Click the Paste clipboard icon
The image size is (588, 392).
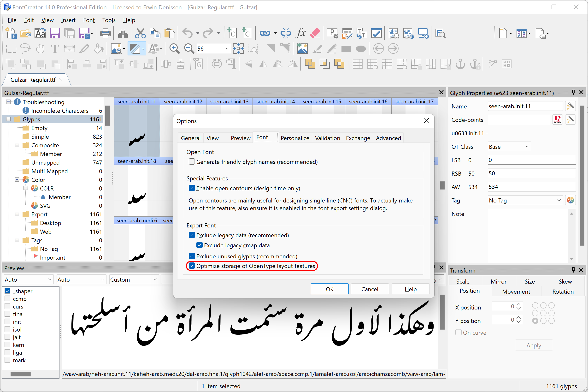pos(170,33)
